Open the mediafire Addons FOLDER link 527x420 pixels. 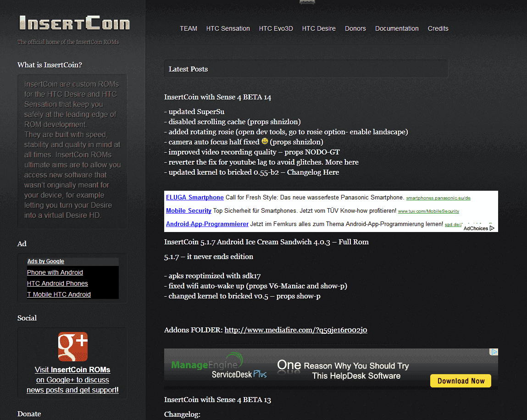(296, 330)
